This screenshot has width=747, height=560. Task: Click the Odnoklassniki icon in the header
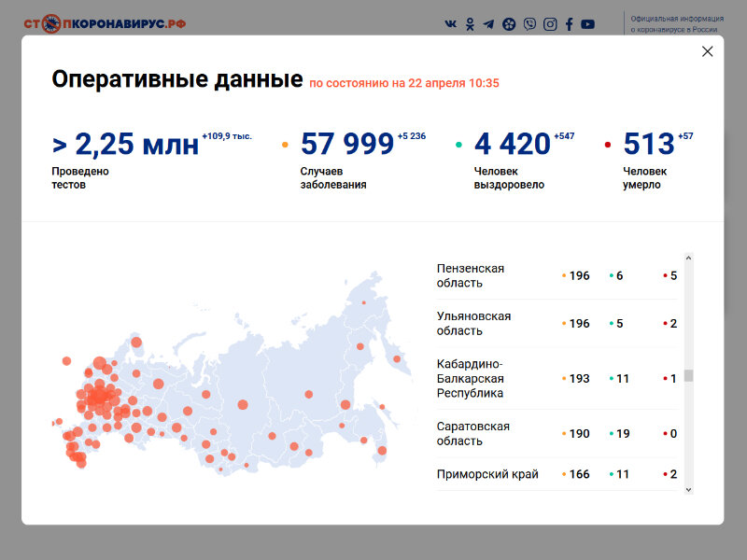[470, 23]
